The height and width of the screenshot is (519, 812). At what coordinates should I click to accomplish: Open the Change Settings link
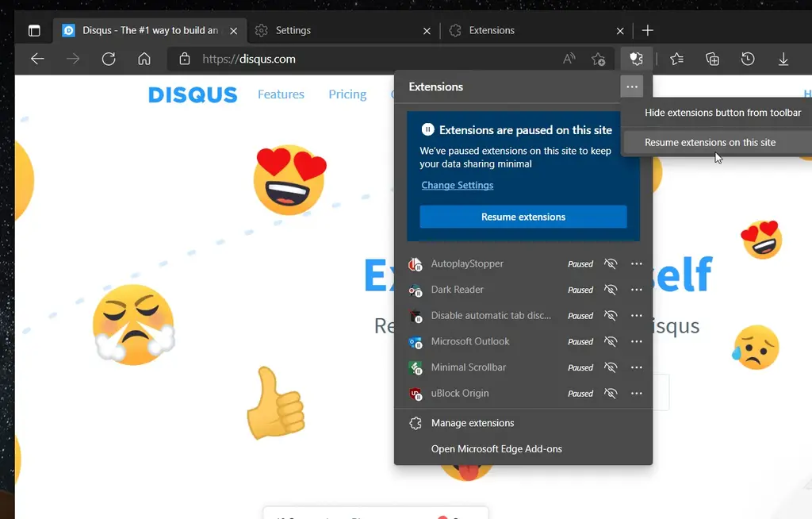click(457, 185)
